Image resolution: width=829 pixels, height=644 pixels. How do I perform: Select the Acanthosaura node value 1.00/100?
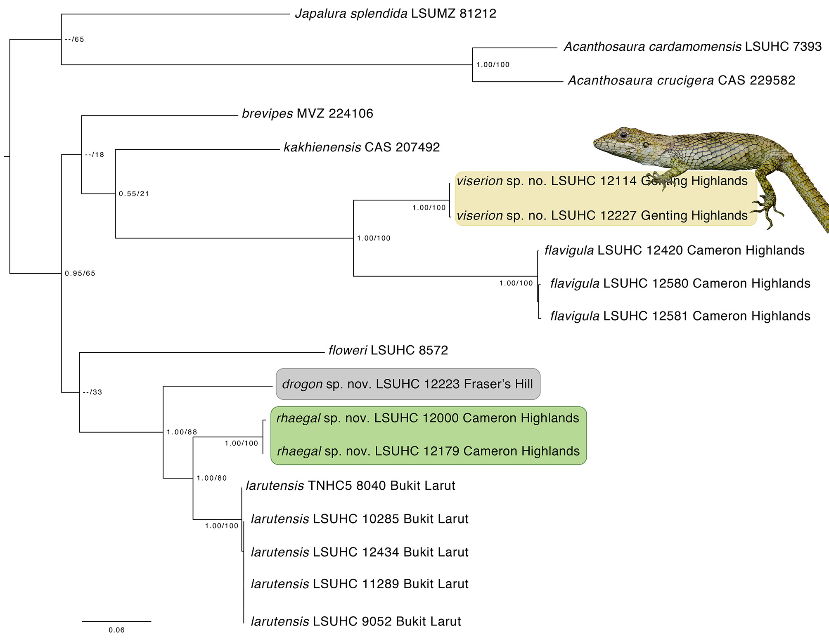click(x=493, y=65)
